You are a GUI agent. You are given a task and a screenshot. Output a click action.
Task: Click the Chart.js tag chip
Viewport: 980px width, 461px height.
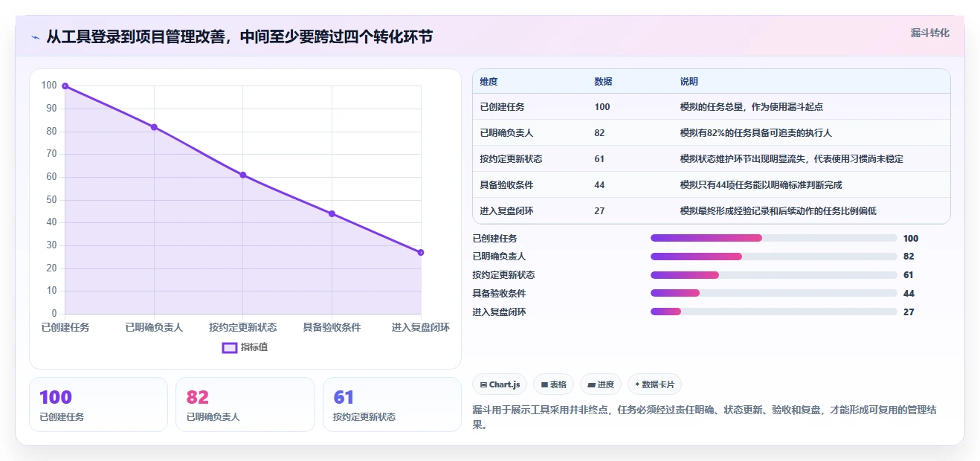(500, 384)
